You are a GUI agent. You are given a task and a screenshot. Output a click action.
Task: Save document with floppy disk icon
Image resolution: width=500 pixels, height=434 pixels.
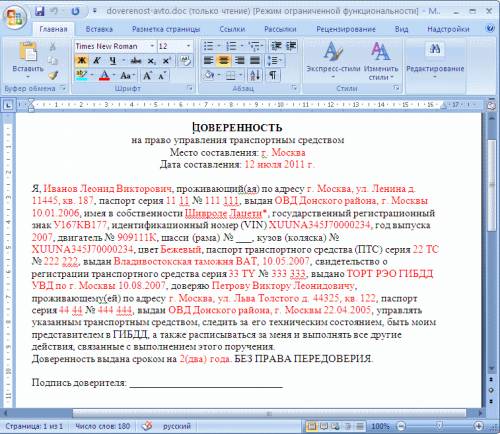(x=40, y=11)
